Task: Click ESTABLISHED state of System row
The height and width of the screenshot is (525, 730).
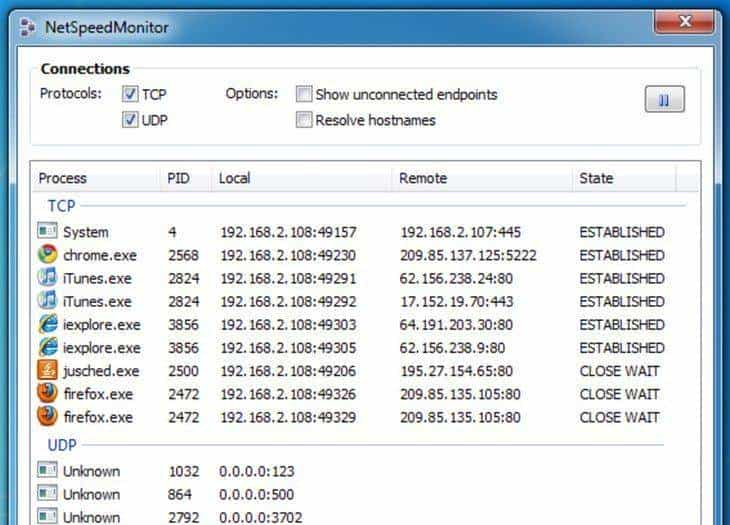Action: point(622,232)
